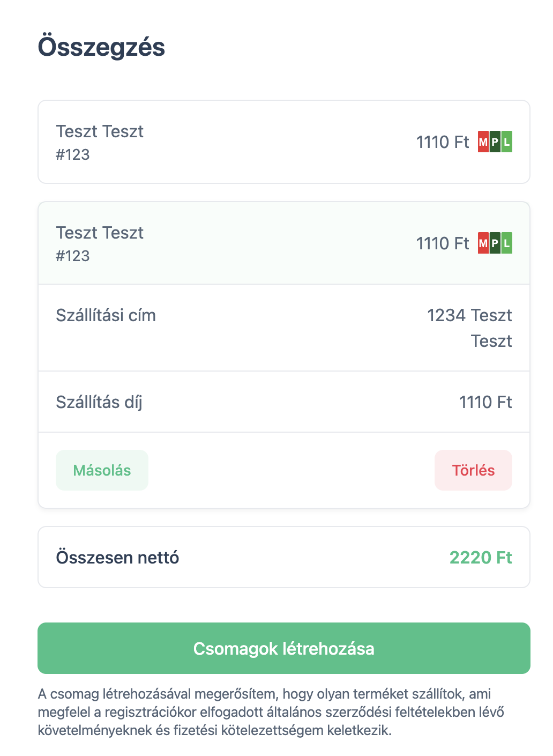Image resolution: width=553 pixels, height=756 pixels.
Task: Click the disclaimer text below the create button
Action: click(x=271, y=712)
